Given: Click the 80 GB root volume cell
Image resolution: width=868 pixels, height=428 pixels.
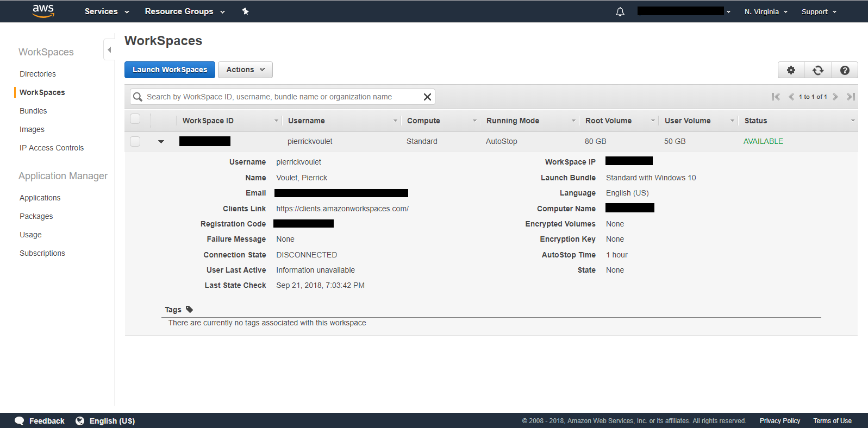Looking at the screenshot, I should click(595, 141).
